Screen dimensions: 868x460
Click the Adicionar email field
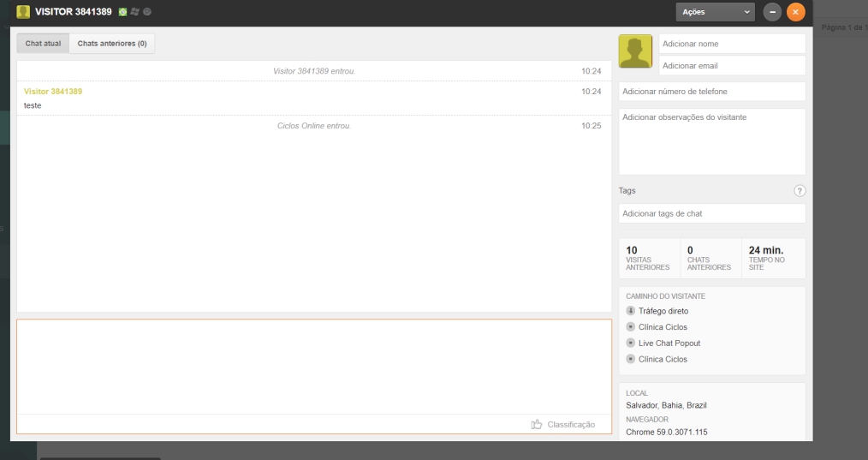click(732, 65)
